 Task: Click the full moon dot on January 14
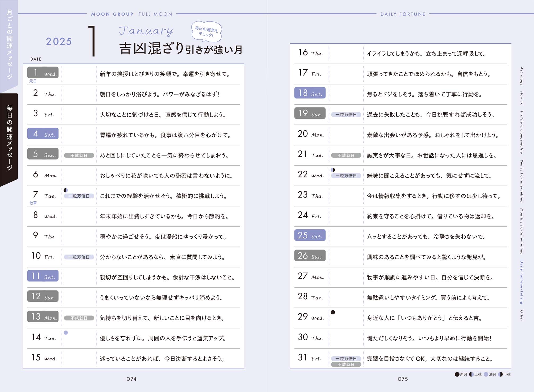[x=66, y=333]
